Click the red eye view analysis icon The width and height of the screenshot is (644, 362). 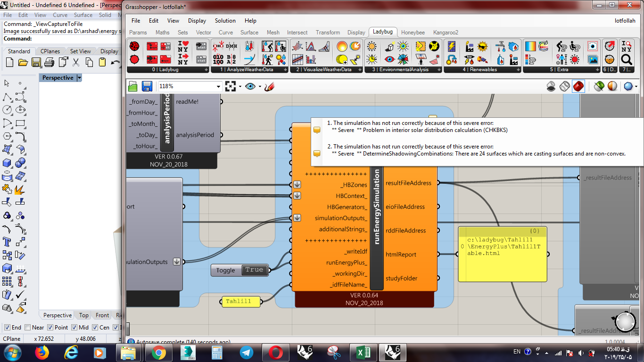(389, 59)
